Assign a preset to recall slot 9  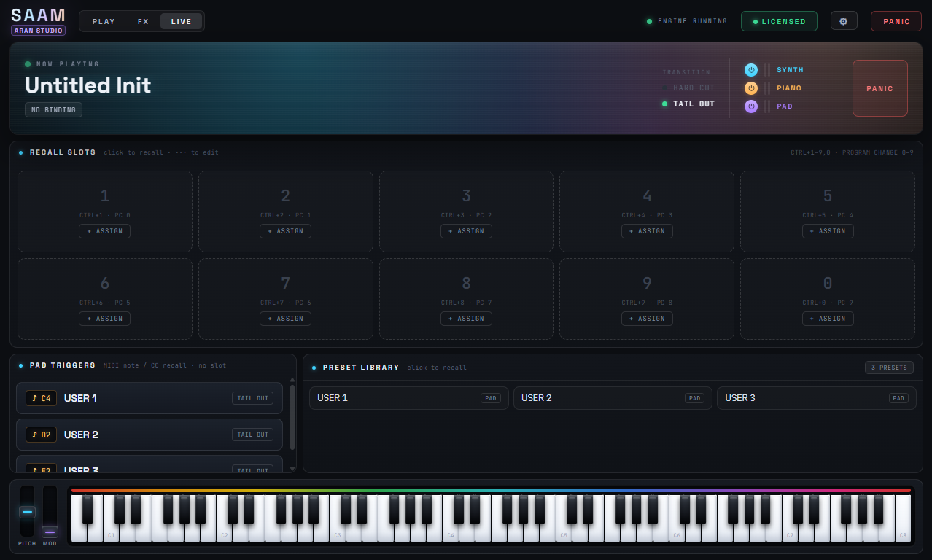[x=647, y=319]
